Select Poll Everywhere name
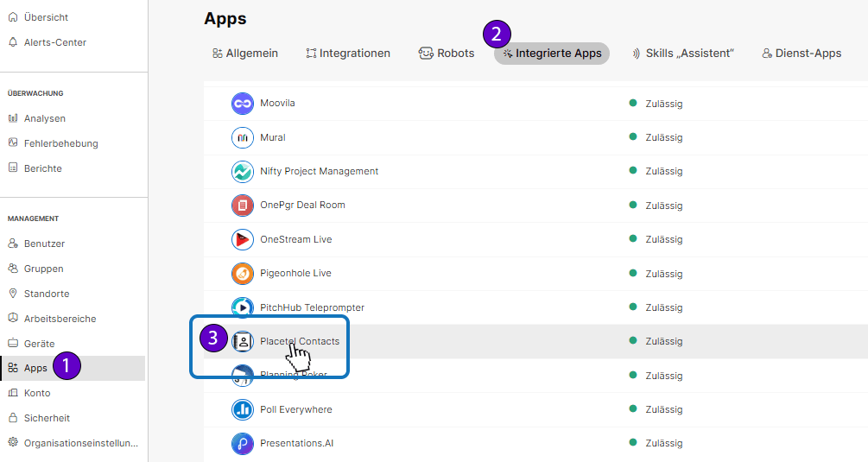The height and width of the screenshot is (462, 868). pyautogui.click(x=295, y=409)
